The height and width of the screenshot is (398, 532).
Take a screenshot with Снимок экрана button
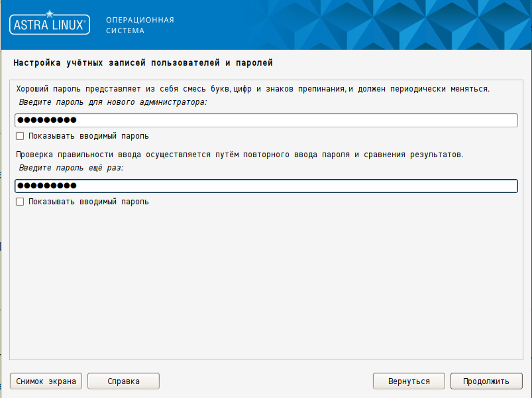pyautogui.click(x=46, y=381)
